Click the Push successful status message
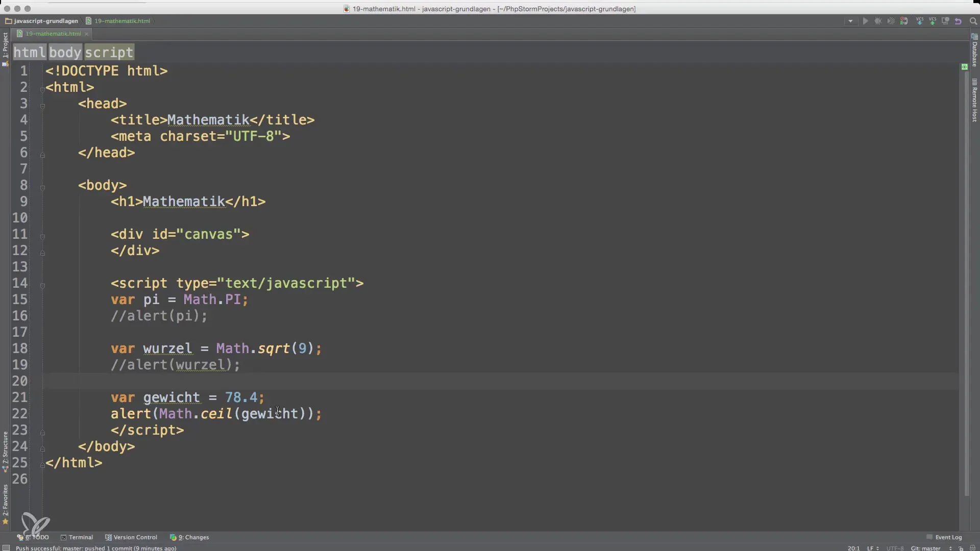Viewport: 980px width, 551px height. tap(96, 548)
